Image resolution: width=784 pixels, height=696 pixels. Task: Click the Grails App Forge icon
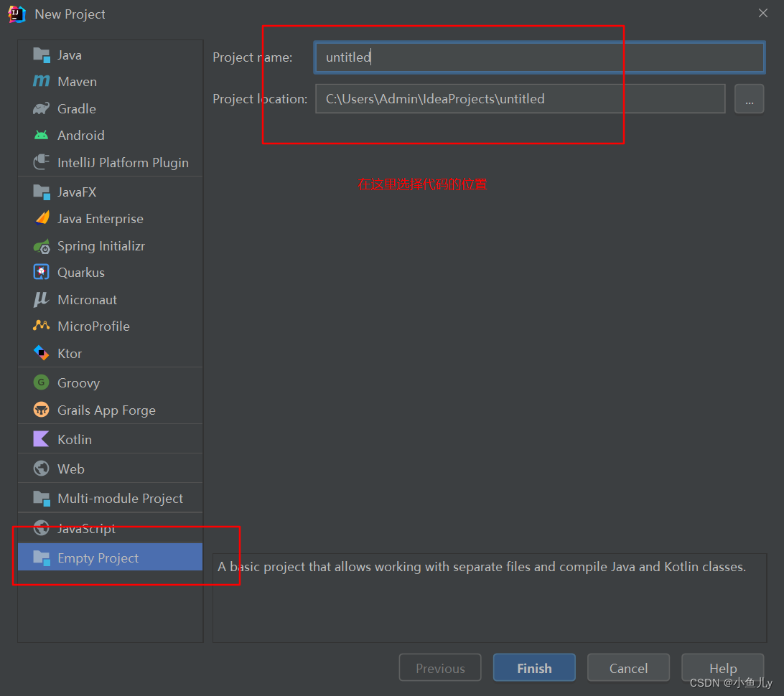[x=42, y=410]
